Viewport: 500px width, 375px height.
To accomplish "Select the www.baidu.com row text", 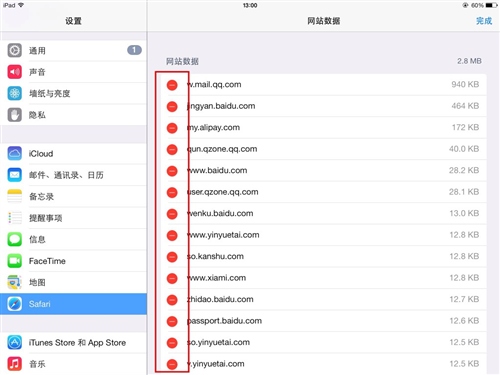I will click(217, 171).
